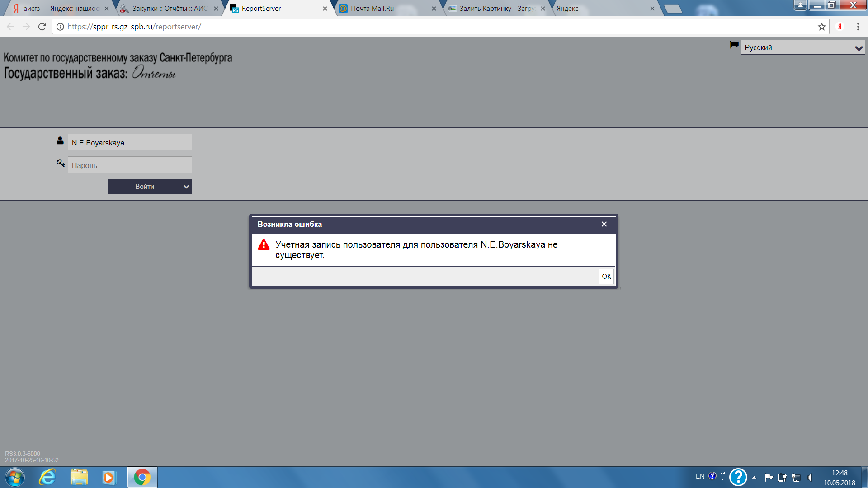Screen dimensions: 868x488
Task: Click the Войти login button
Action: click(x=145, y=187)
